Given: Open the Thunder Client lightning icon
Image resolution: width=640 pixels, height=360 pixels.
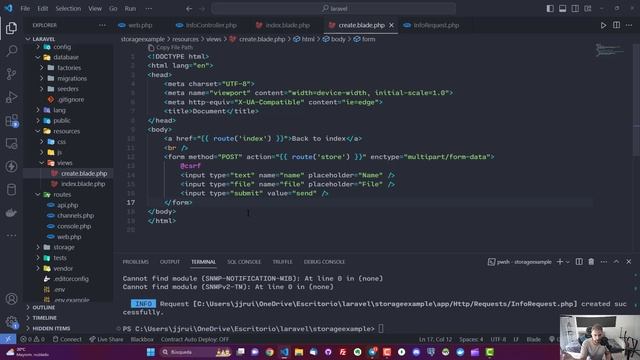Looking at the screenshot, I should coord(11,166).
